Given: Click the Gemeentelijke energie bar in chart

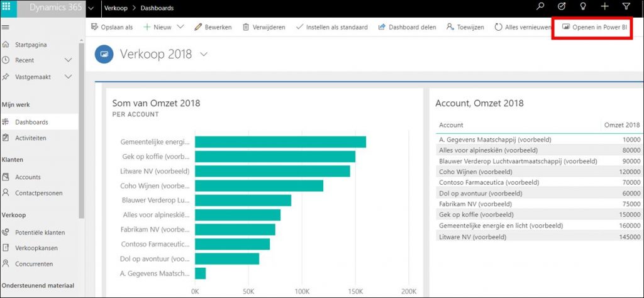Looking at the screenshot, I should (x=280, y=142).
